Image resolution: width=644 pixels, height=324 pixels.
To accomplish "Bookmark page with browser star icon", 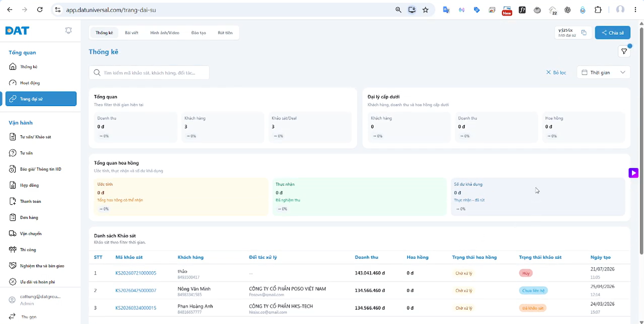I will 425,10.
